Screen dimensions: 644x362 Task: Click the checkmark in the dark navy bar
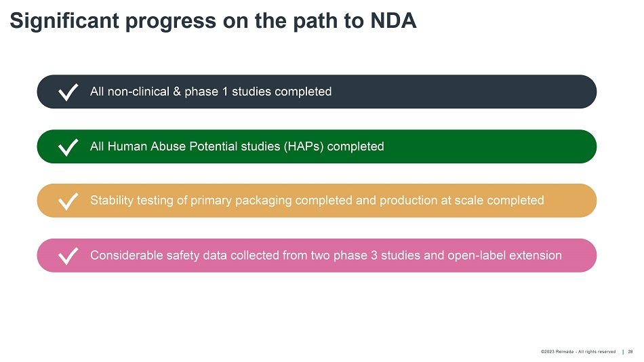pos(68,92)
